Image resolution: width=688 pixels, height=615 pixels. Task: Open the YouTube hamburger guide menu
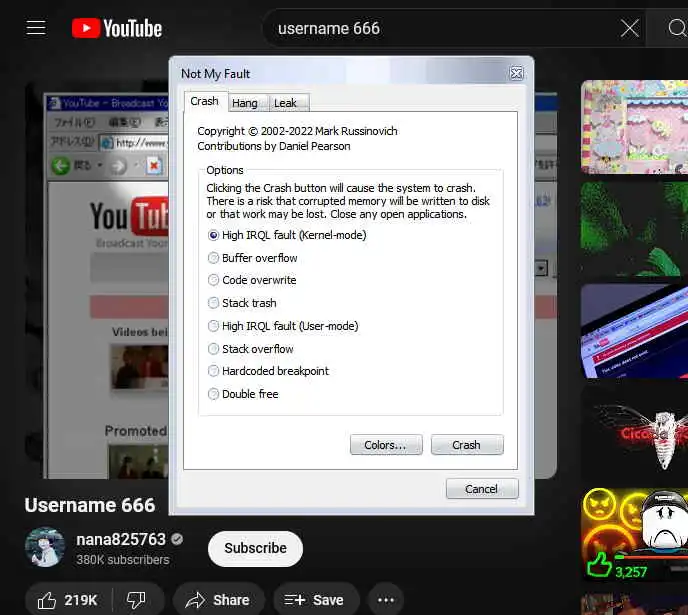36,28
